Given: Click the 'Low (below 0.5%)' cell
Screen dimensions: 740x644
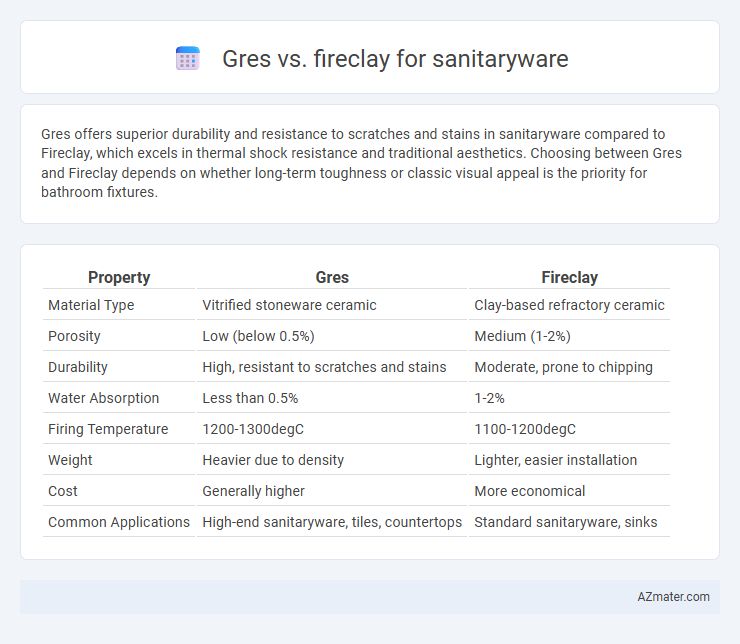Looking at the screenshot, I should [258, 336].
